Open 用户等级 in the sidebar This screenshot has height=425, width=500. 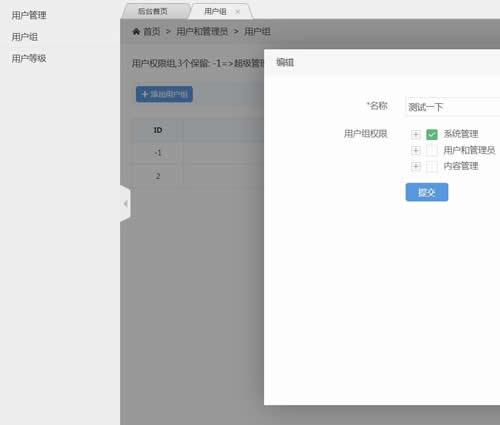click(x=29, y=58)
